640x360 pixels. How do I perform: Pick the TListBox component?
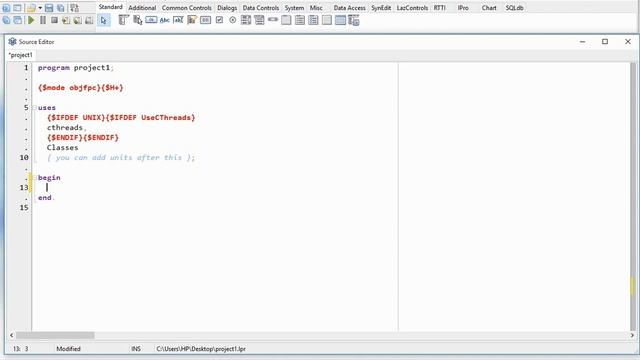tap(246, 20)
